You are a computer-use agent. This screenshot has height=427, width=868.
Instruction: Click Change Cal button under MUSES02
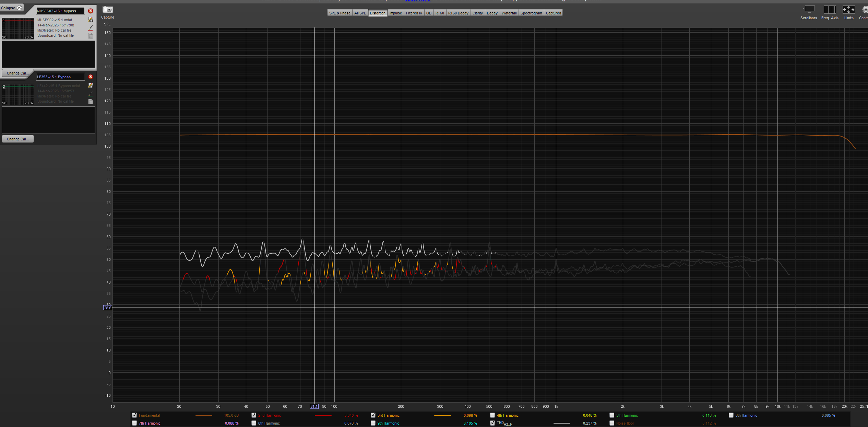click(17, 73)
